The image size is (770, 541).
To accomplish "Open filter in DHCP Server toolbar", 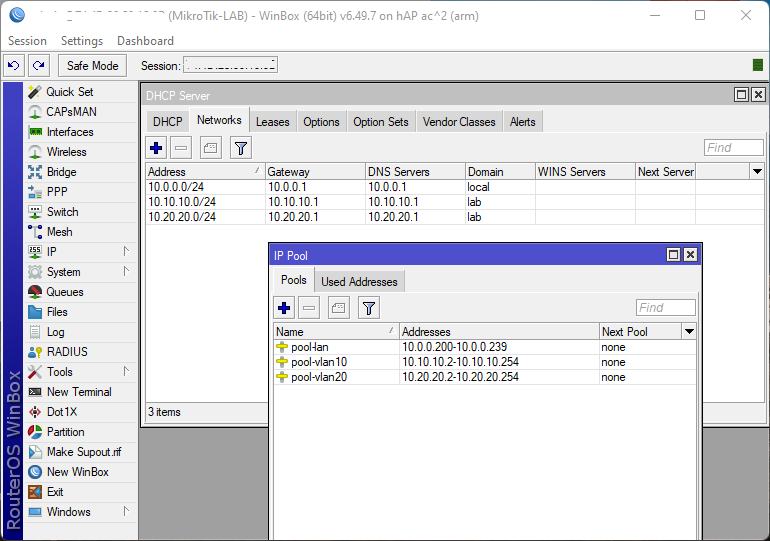I will pyautogui.click(x=241, y=148).
